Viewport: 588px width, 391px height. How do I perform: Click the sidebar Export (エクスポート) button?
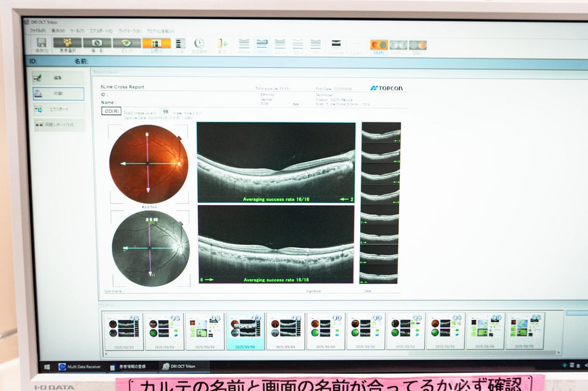(x=58, y=109)
